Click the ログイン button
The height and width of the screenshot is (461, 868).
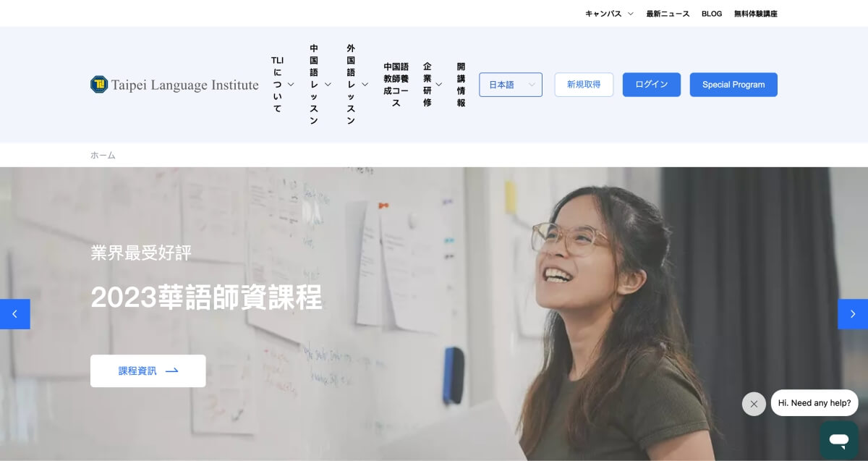652,85
